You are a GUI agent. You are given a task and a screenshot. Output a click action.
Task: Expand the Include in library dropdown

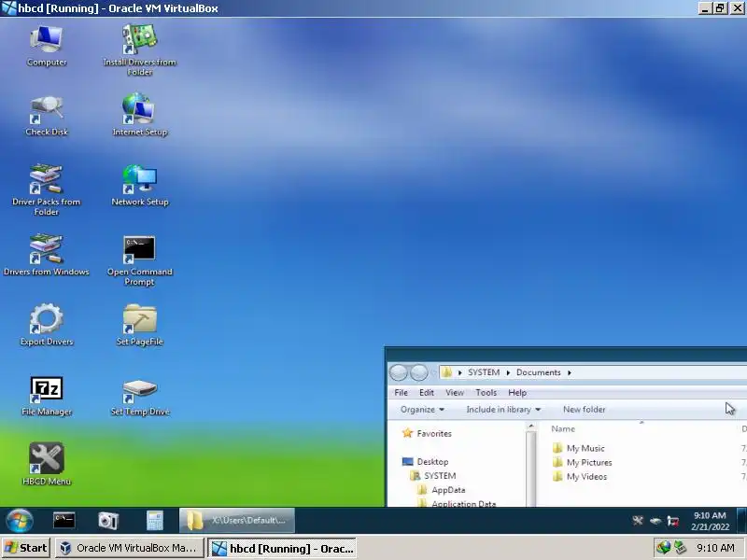(x=503, y=410)
